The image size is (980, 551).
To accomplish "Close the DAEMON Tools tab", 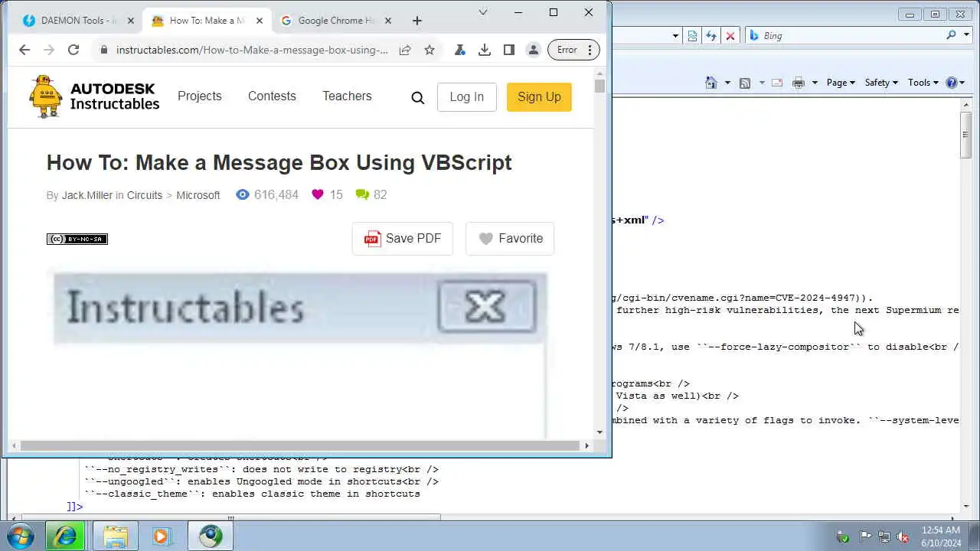I will coord(130,21).
